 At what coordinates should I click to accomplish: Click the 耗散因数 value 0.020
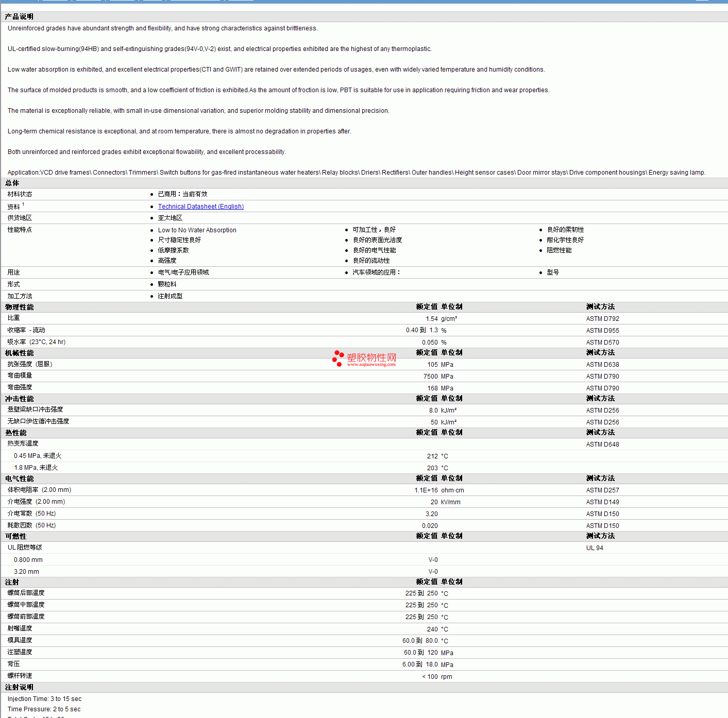pyautogui.click(x=430, y=526)
